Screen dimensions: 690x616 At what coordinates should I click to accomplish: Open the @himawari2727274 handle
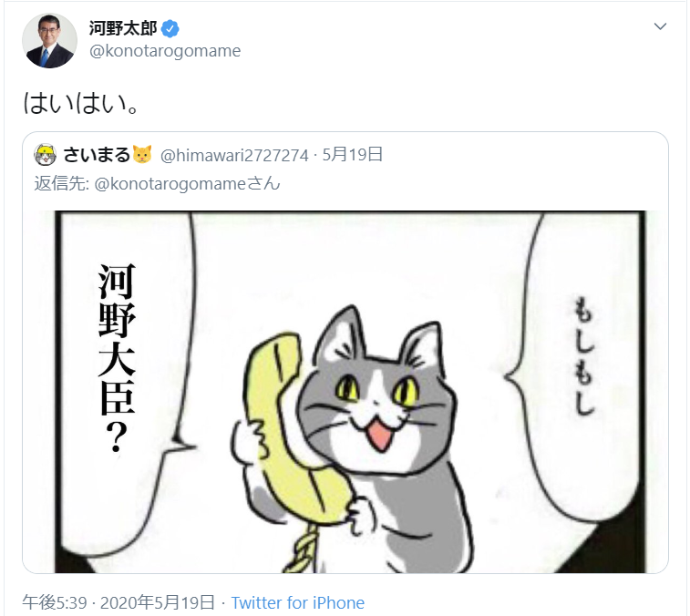click(x=234, y=155)
